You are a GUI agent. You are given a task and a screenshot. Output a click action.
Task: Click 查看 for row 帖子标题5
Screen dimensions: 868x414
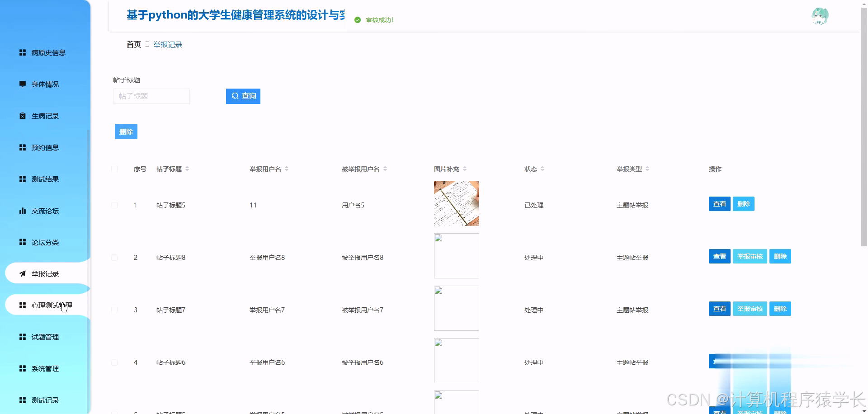pyautogui.click(x=720, y=204)
